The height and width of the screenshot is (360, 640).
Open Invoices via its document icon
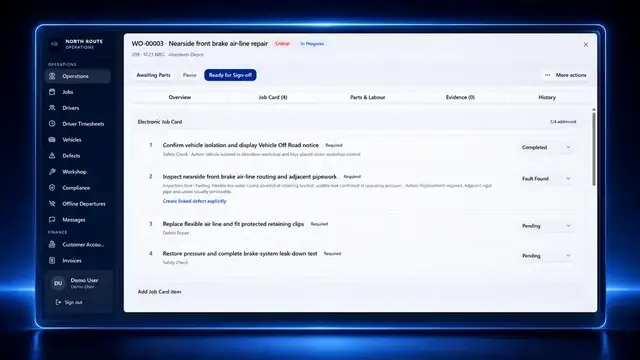52,260
